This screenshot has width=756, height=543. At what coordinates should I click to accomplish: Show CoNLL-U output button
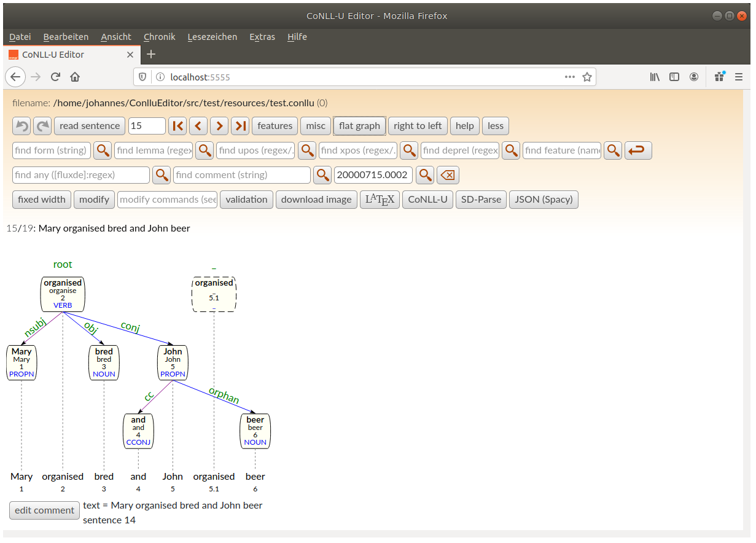[x=428, y=200]
